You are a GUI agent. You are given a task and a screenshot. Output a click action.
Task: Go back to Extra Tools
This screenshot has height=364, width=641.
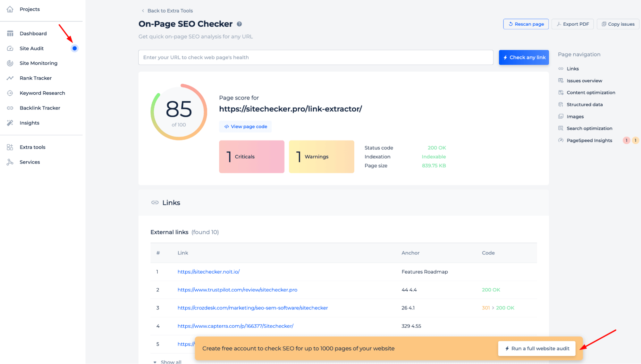coord(170,11)
